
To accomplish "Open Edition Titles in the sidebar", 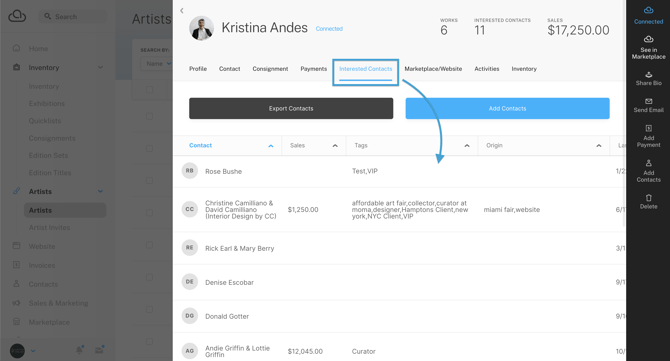I will tap(50, 173).
